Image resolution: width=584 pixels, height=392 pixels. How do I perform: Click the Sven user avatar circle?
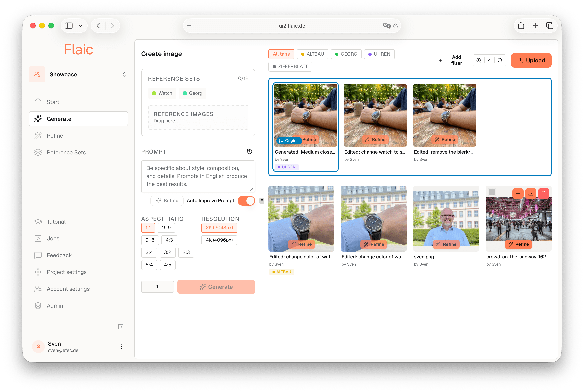point(38,346)
